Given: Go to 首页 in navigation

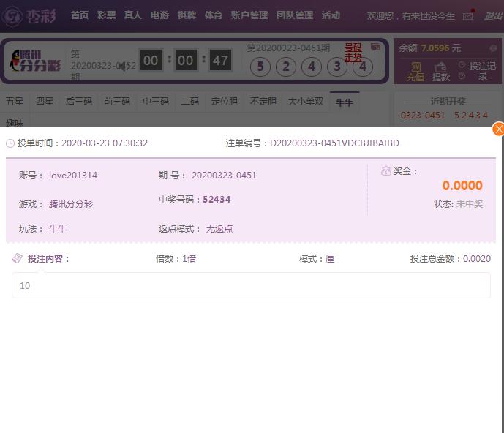Looking at the screenshot, I should 80,15.
